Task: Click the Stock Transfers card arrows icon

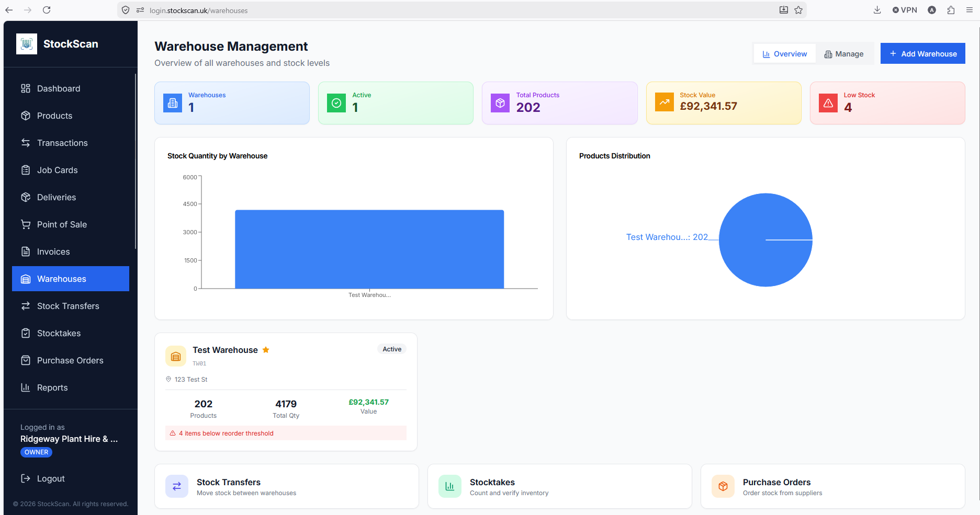Action: coord(177,486)
